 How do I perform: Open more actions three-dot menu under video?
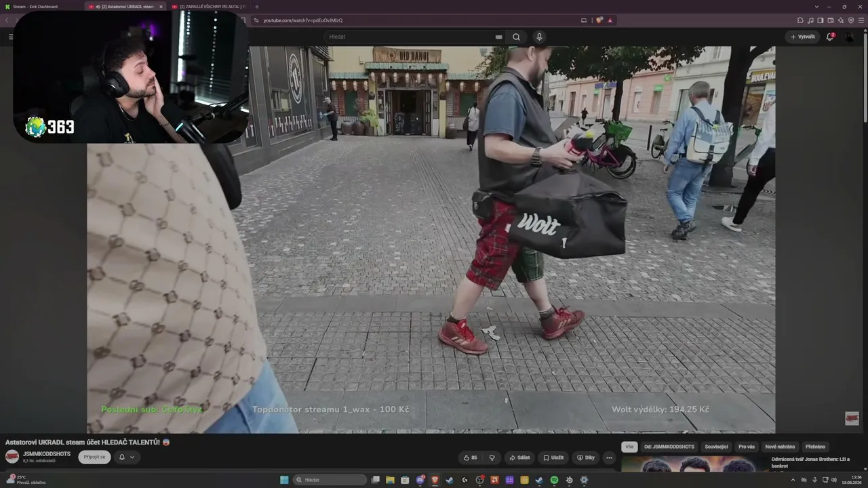609,457
